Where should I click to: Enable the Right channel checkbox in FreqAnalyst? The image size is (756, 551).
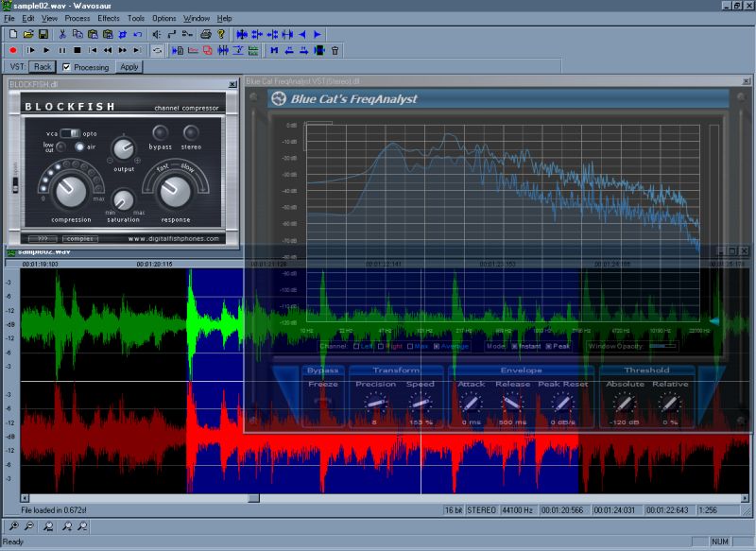[x=381, y=346]
